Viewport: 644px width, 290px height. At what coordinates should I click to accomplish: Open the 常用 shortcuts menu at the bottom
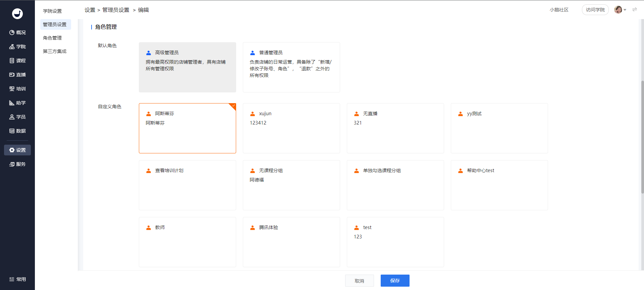point(17,279)
